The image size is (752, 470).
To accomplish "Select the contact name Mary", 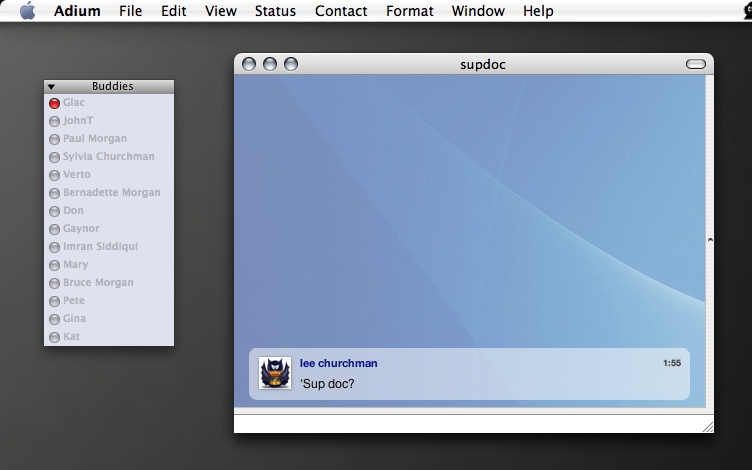I will 76,264.
